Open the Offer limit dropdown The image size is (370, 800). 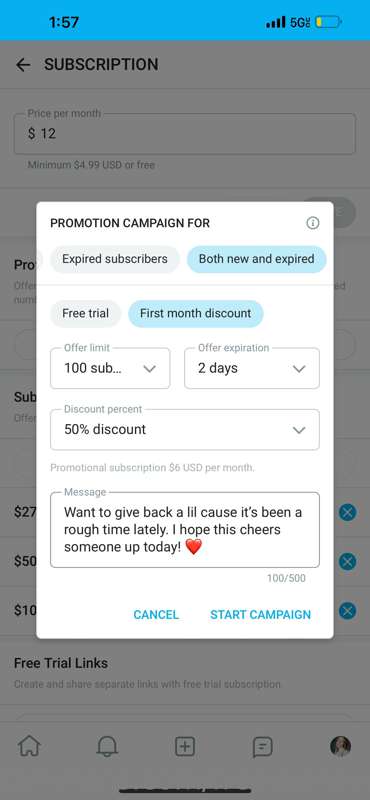tap(110, 368)
